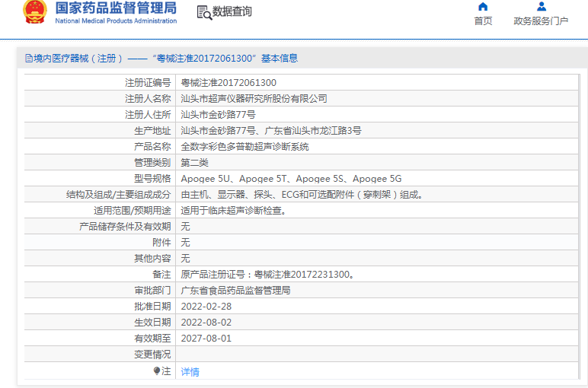Click the 审批部门 field label
This screenshot has height=388, width=588.
152,291
